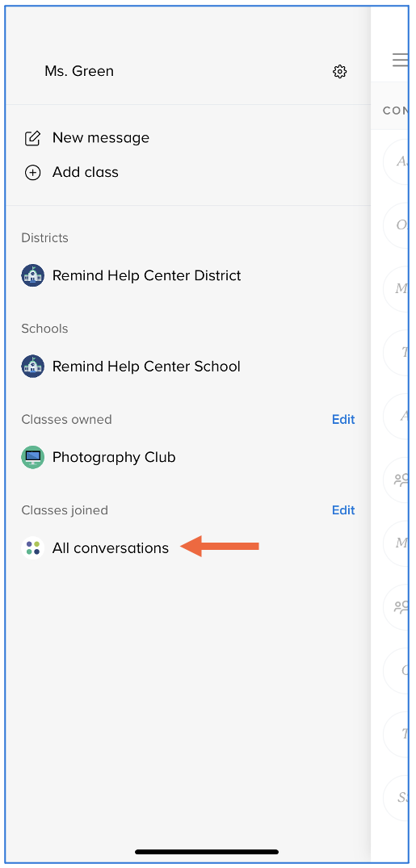Click the Photography Club computer icon
Viewport: 416px width, 868px height.
(32, 457)
